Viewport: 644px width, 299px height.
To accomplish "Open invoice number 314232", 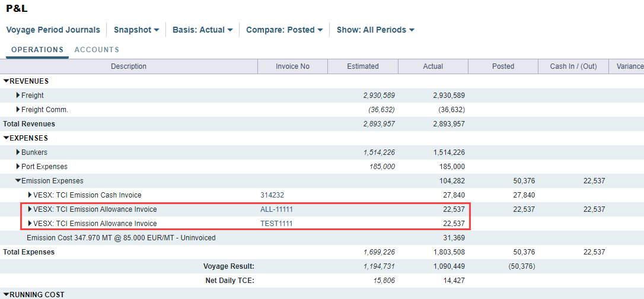I will tap(272, 195).
